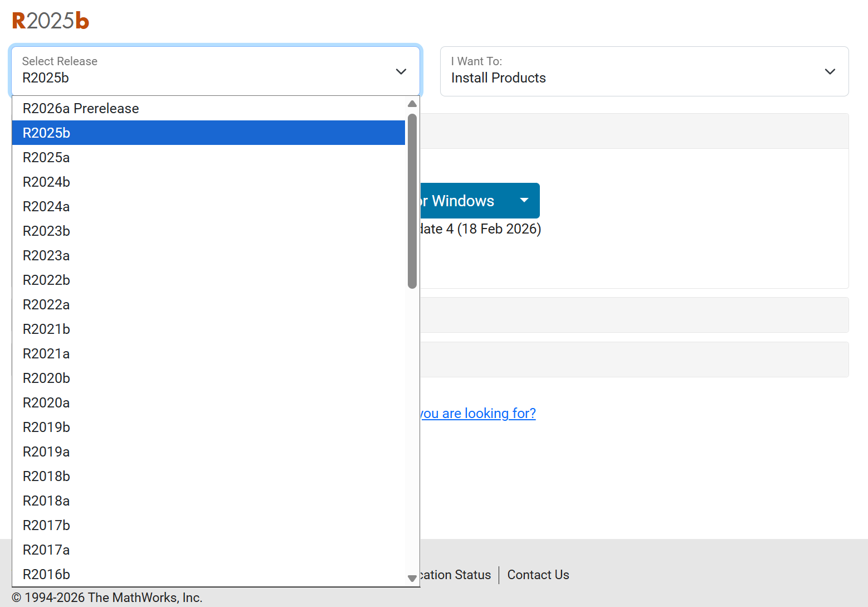Select release R2024a
The height and width of the screenshot is (607, 868).
(209, 206)
